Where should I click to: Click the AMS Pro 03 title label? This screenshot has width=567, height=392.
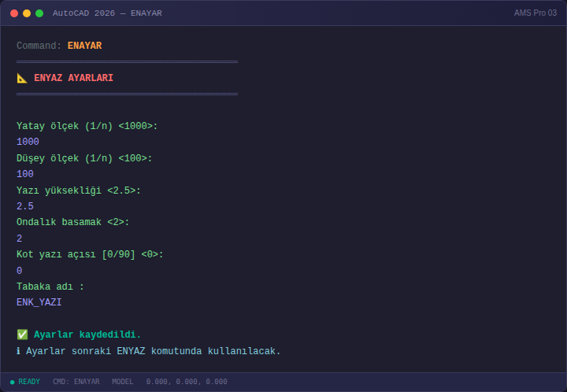point(535,13)
